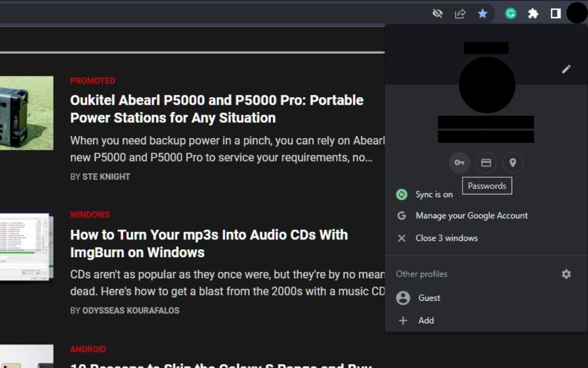Viewport: 588px width, 368px height.
Task: Click the WINDOWS category label
Action: 90,215
